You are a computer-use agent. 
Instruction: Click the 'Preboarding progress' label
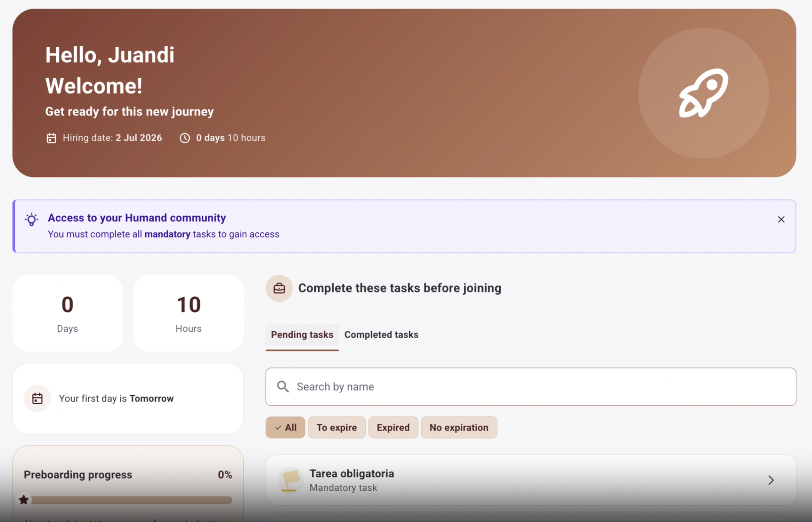point(78,475)
